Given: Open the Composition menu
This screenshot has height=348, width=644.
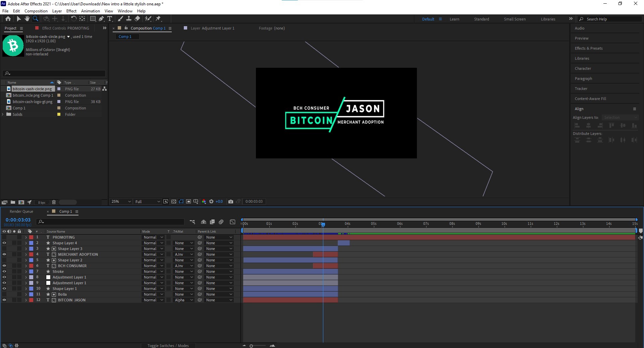Looking at the screenshot, I should point(36,11).
